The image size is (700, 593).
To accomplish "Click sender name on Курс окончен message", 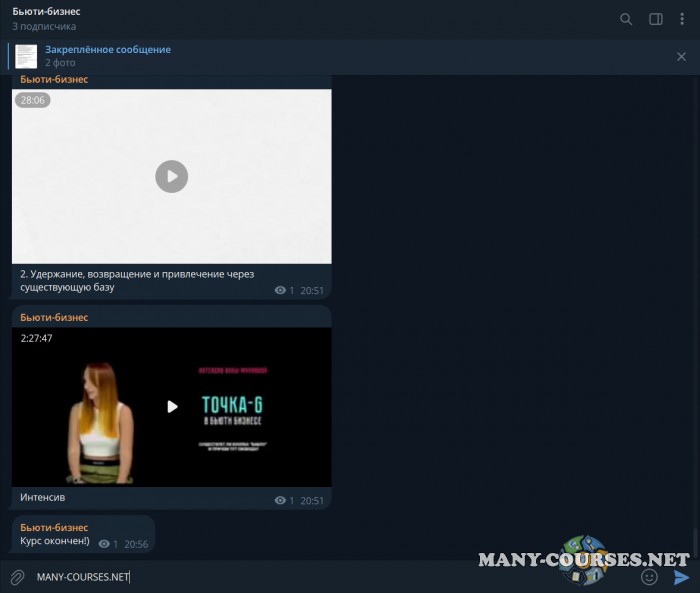I will pos(54,527).
